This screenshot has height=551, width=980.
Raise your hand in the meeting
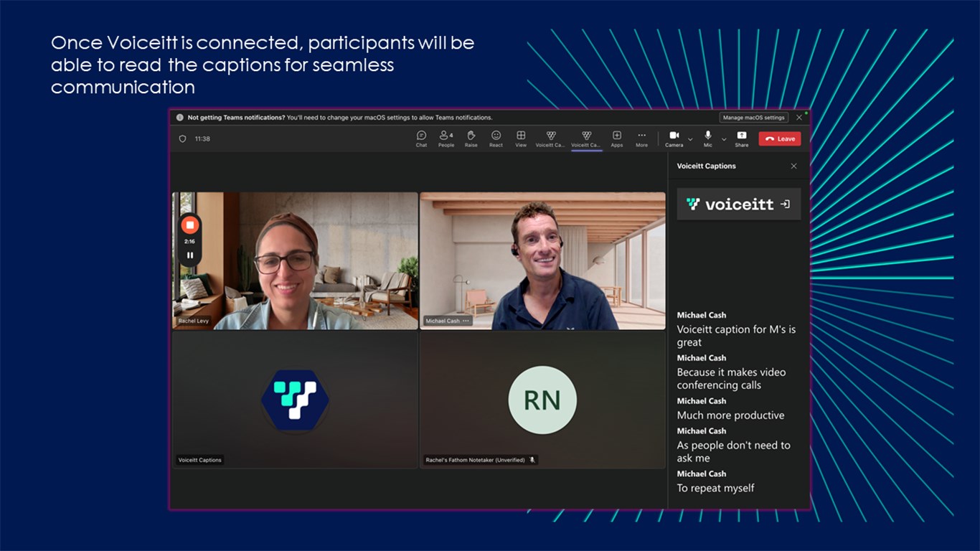[x=471, y=138]
